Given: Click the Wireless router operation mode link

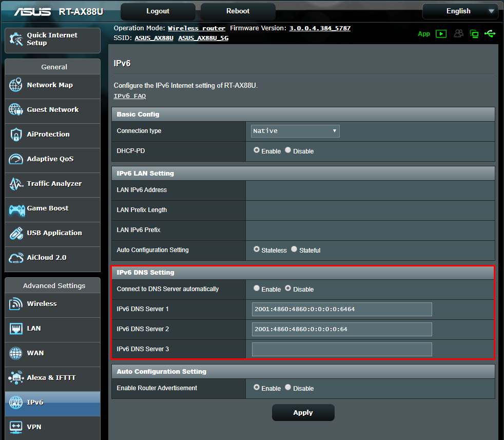Looking at the screenshot, I should tap(197, 28).
